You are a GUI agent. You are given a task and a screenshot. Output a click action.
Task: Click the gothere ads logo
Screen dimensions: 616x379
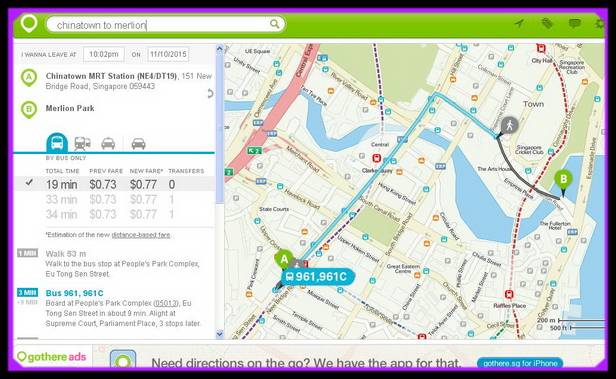point(52,357)
